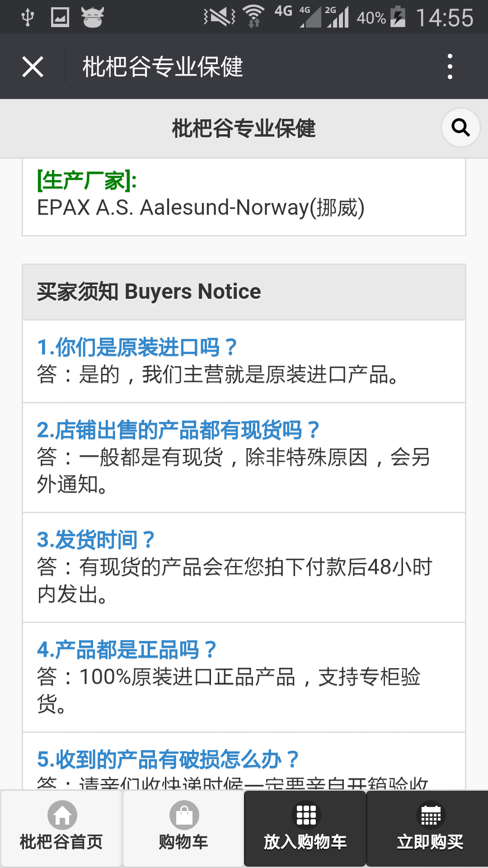The height and width of the screenshot is (868, 488).
Task: Tap the 买家须知 Buyers Notice header
Action: pyautogui.click(x=149, y=292)
